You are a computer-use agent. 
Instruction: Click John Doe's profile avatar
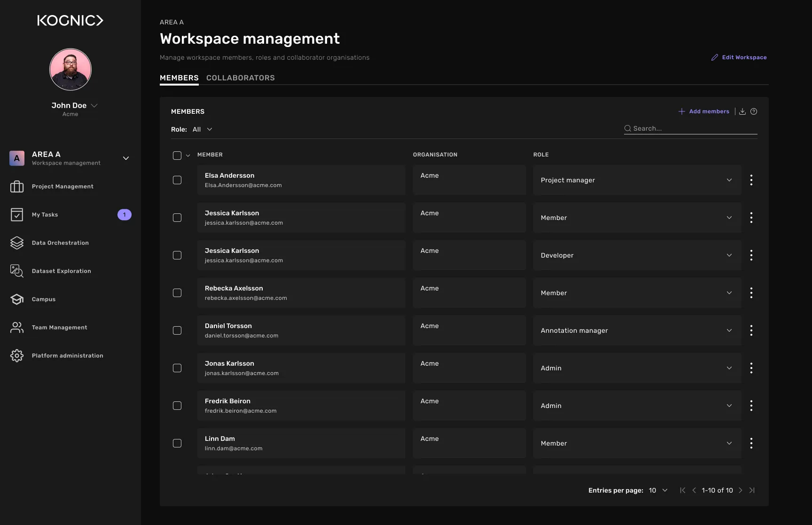(70, 70)
